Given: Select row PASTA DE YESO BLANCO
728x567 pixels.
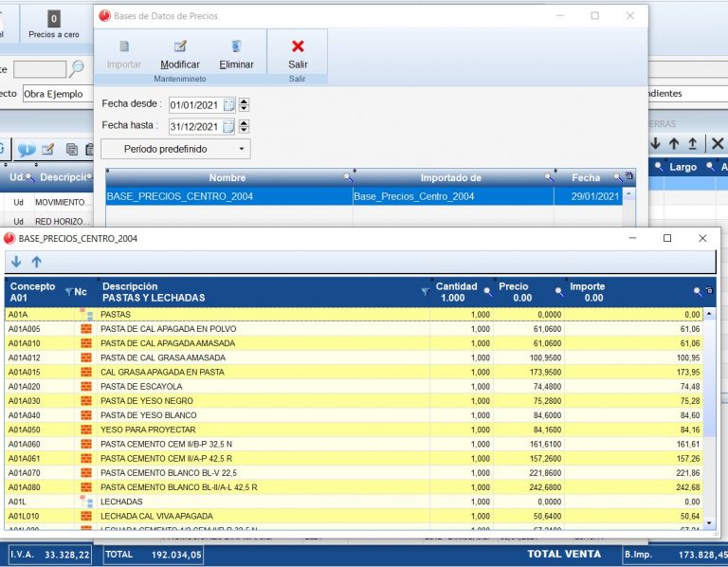Looking at the screenshot, I should click(354, 415).
